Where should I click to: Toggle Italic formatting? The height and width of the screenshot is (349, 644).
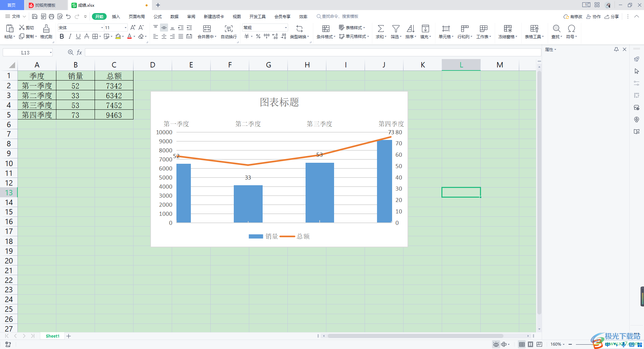(70, 36)
